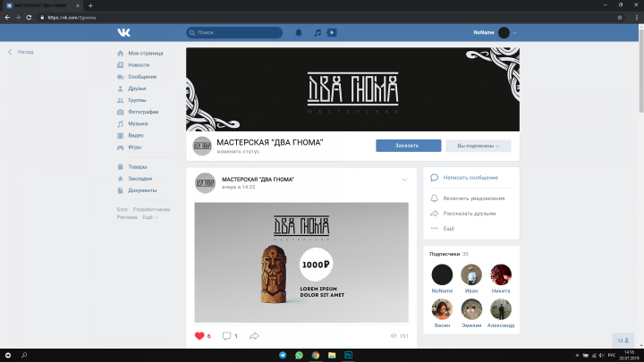Viewport: 644px width, 362px height.
Task: Open subscriber Никита avatar
Action: [x=501, y=274]
